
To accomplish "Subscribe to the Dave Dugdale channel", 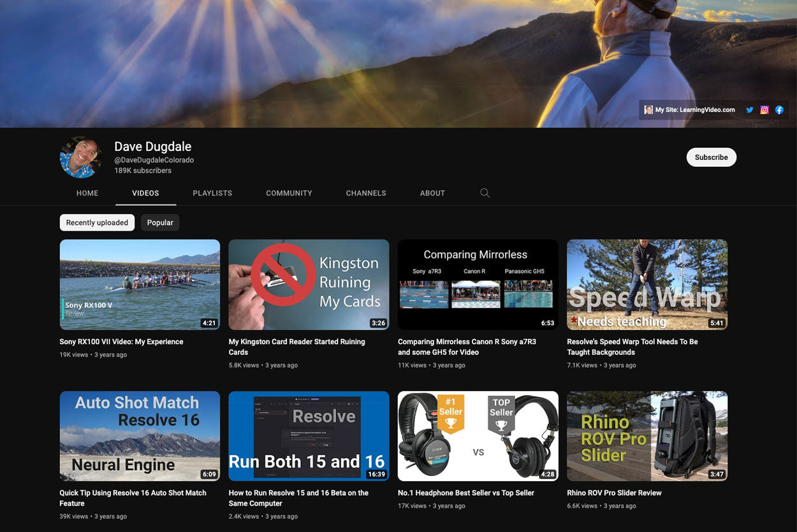I will [x=711, y=157].
